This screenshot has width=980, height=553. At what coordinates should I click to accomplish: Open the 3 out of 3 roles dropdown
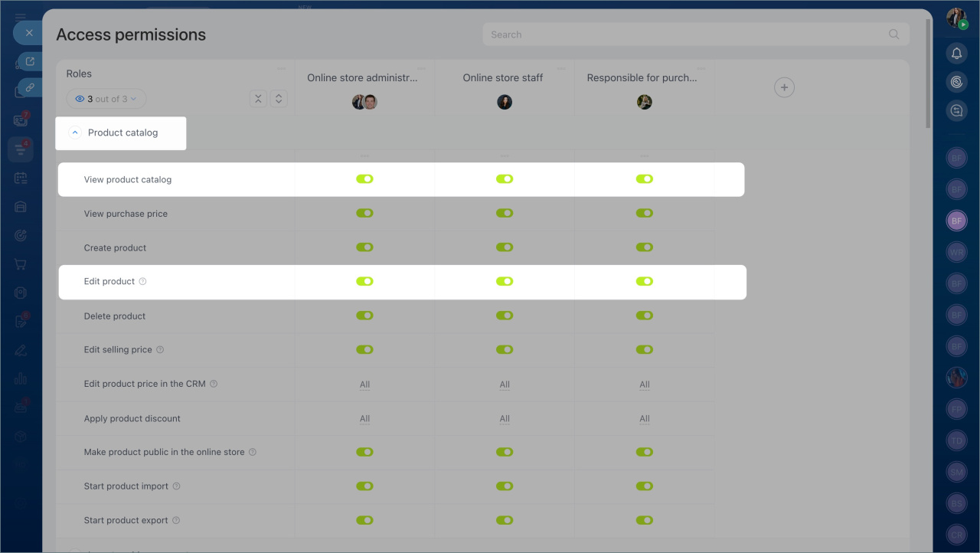(106, 99)
